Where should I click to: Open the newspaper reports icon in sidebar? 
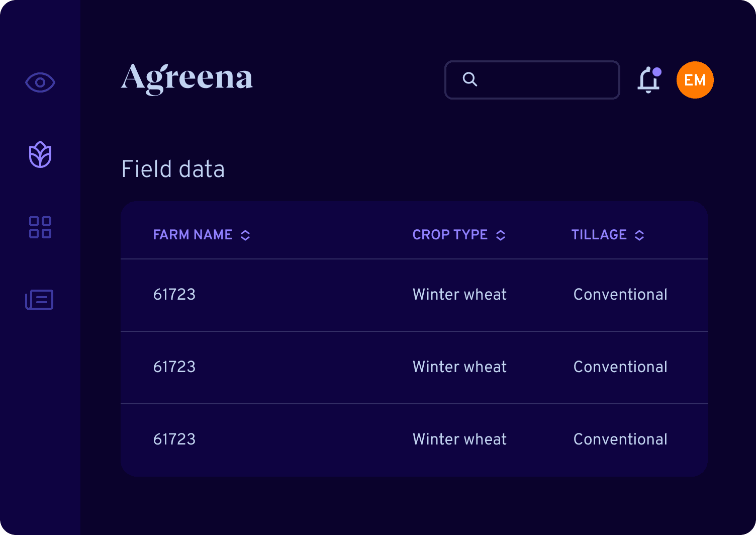tap(39, 300)
